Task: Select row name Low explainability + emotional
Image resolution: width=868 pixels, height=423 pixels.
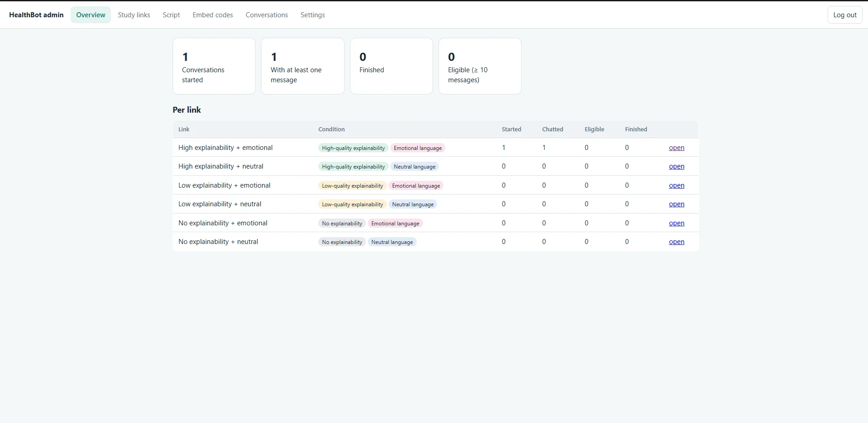Action: pos(224,185)
